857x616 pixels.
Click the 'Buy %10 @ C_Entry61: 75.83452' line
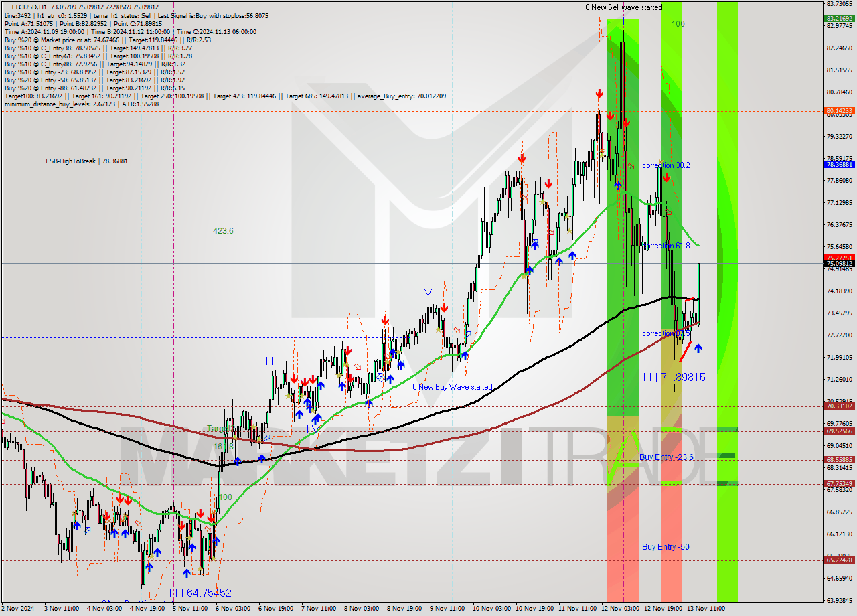(98, 56)
